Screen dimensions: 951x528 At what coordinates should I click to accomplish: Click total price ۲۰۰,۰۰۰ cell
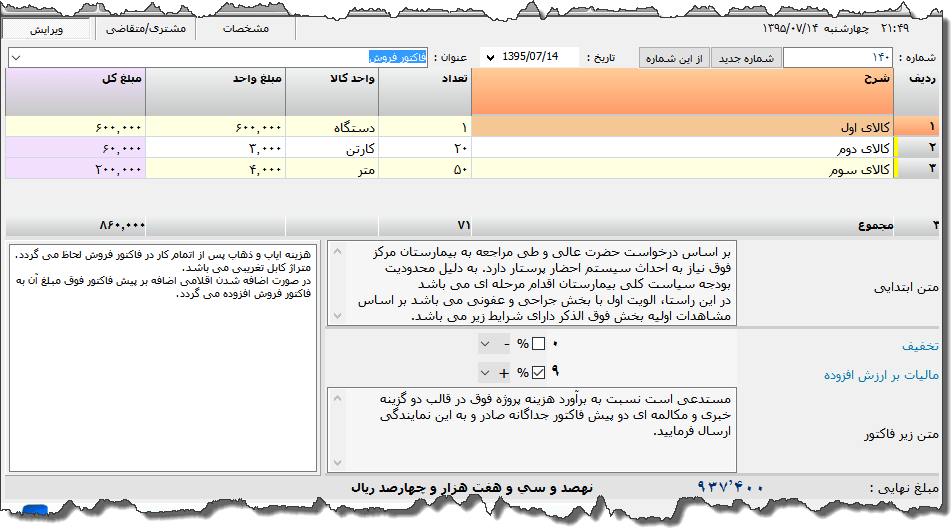point(75,169)
